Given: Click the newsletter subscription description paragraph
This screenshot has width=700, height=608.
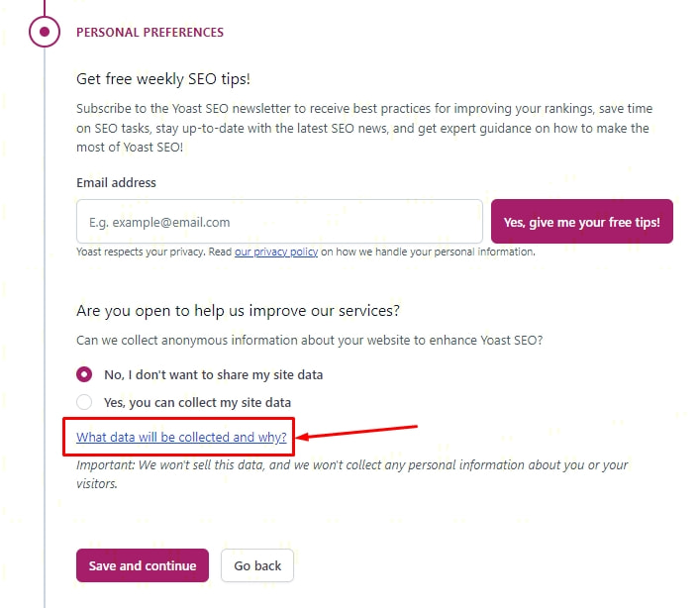Looking at the screenshot, I should point(363,127).
